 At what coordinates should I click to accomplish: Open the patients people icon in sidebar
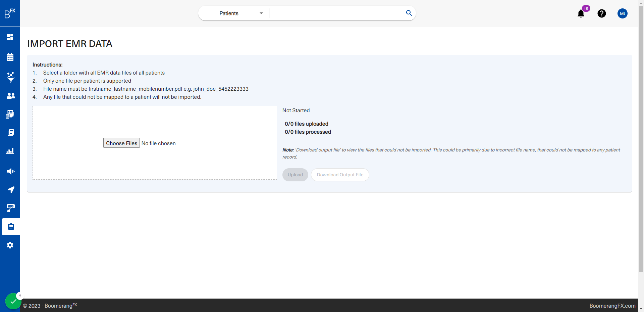pos(11,96)
